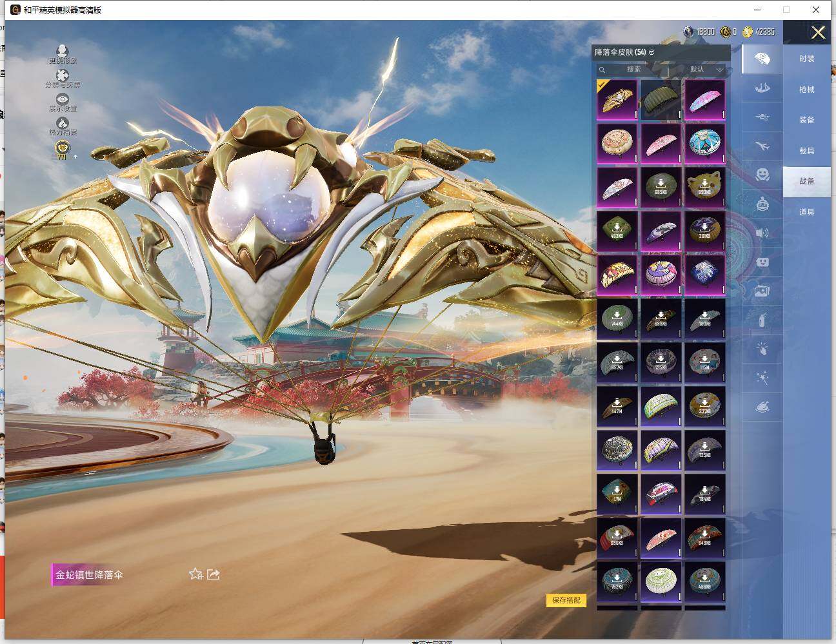Switch to the 枪械 tab

pyautogui.click(x=806, y=90)
